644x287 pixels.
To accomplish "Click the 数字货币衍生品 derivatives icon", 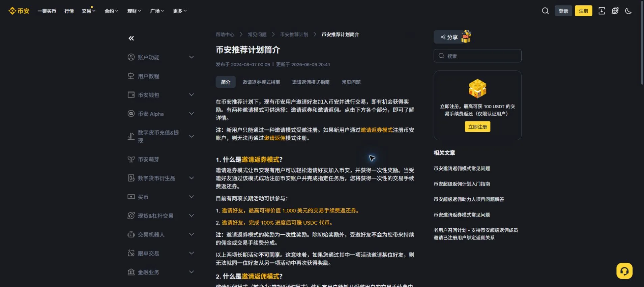I will (x=131, y=178).
